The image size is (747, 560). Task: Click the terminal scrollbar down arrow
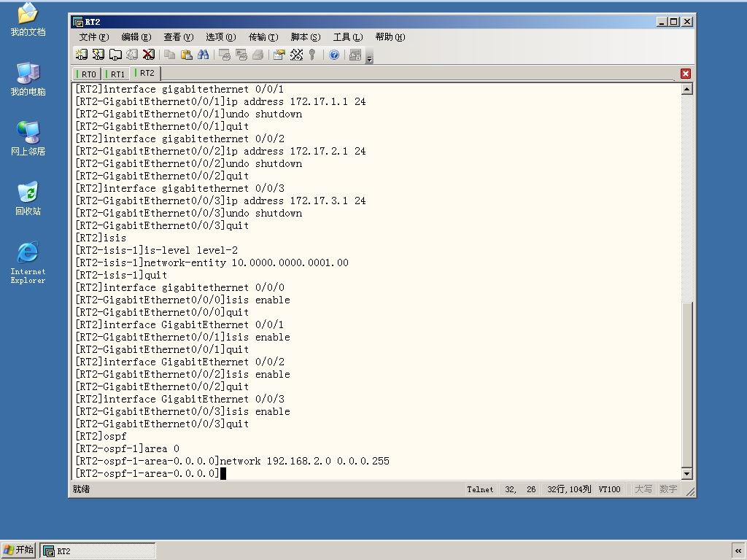[686, 473]
